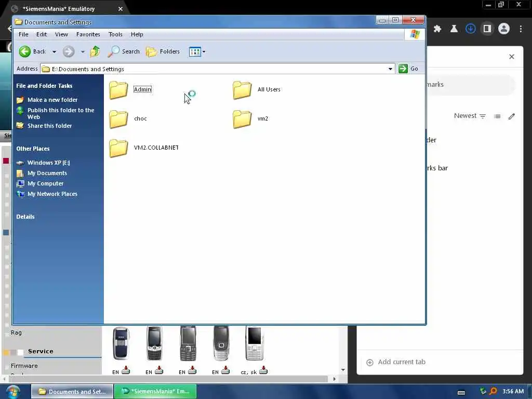Toggle the Chrome side panel icon

(x=487, y=29)
